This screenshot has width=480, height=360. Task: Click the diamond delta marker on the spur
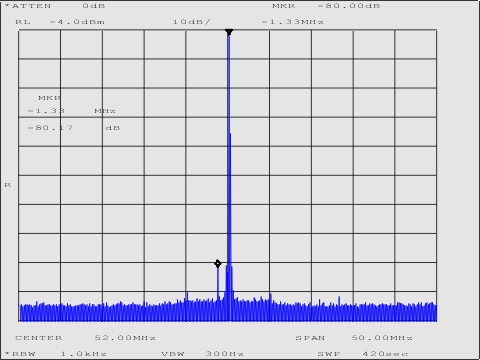coord(218,264)
